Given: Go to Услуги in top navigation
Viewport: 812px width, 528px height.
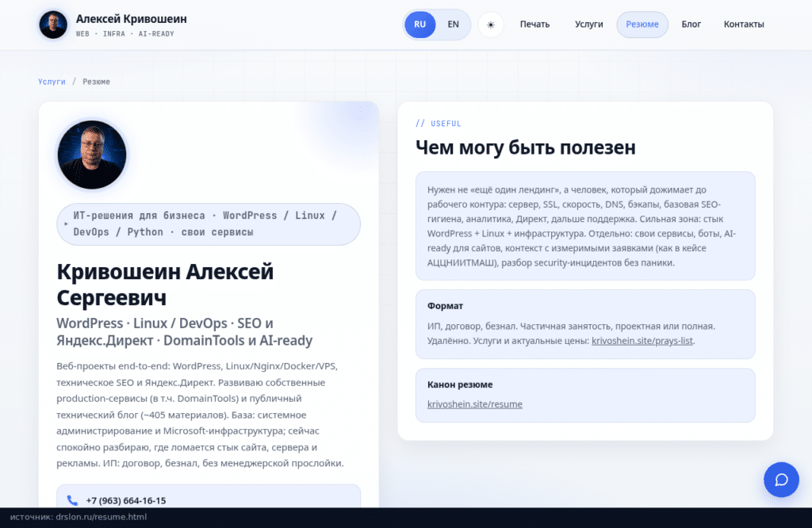Looking at the screenshot, I should (589, 25).
